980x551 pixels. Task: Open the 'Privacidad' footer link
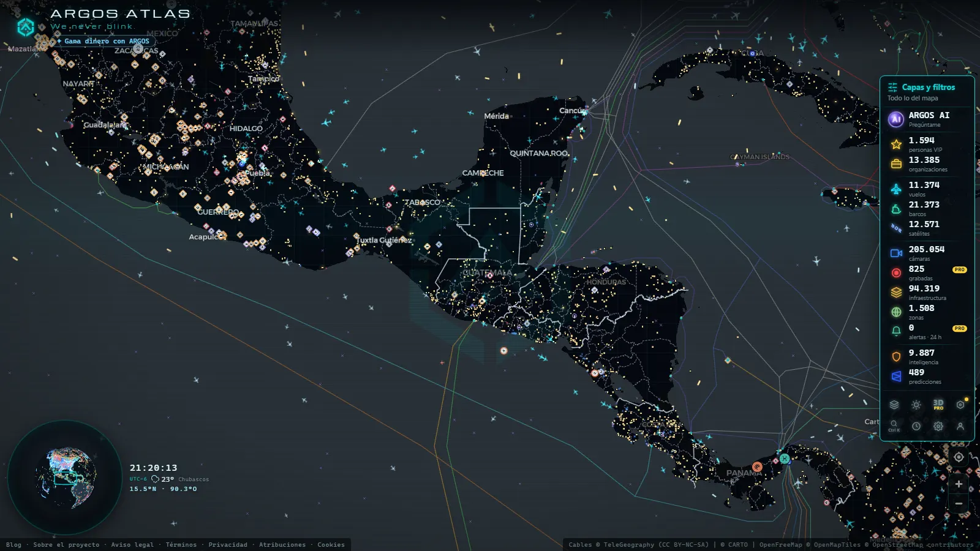click(x=228, y=544)
